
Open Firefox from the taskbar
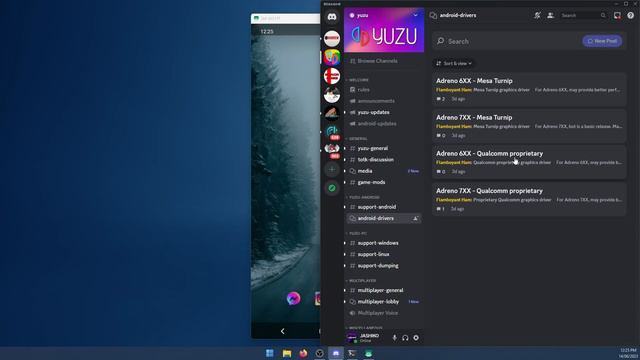[x=303, y=353]
